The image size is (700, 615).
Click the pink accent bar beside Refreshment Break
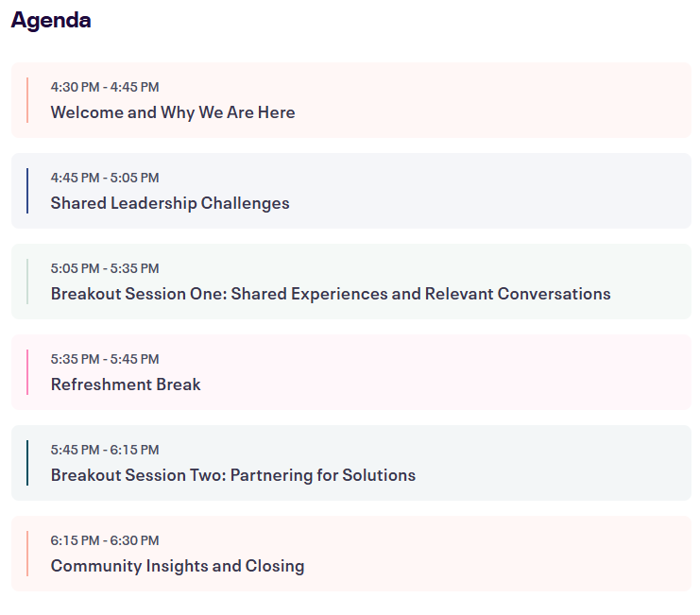[x=27, y=372]
